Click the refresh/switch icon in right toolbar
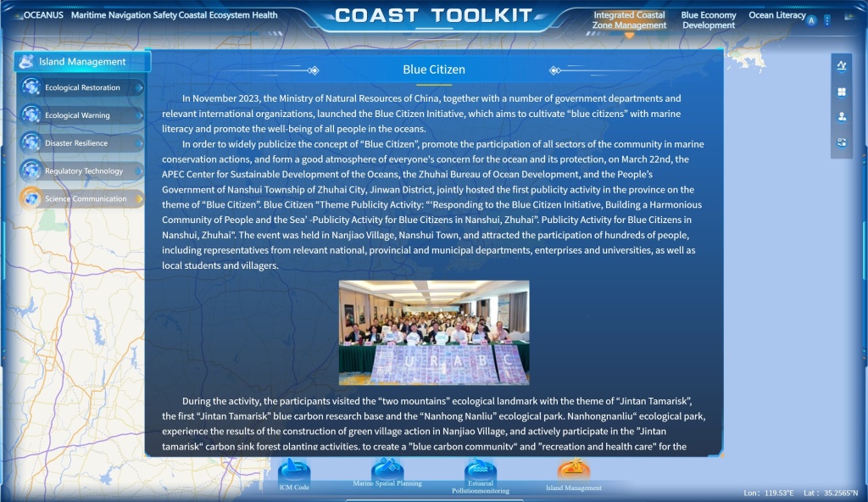This screenshot has width=868, height=502. [x=842, y=142]
